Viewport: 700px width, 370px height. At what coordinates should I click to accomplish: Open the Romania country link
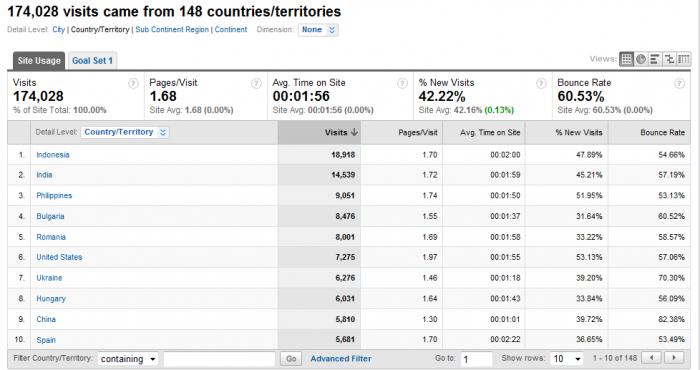51,237
